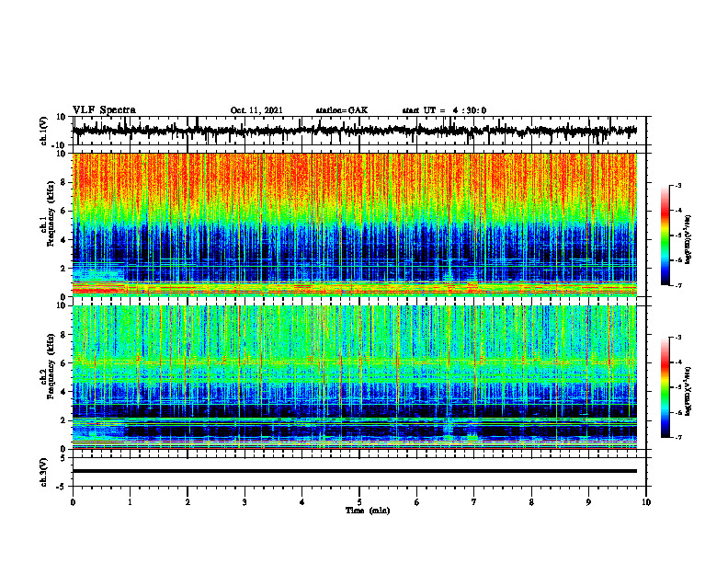Click the time axis tick label "3"
Viewport: 728px width, 563px height.
(x=245, y=502)
